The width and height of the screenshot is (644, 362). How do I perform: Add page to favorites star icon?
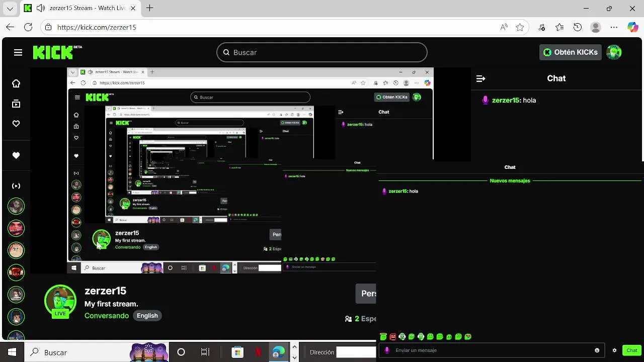(520, 27)
